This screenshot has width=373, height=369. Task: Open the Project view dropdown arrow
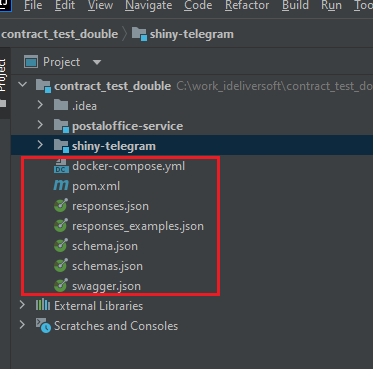97,62
